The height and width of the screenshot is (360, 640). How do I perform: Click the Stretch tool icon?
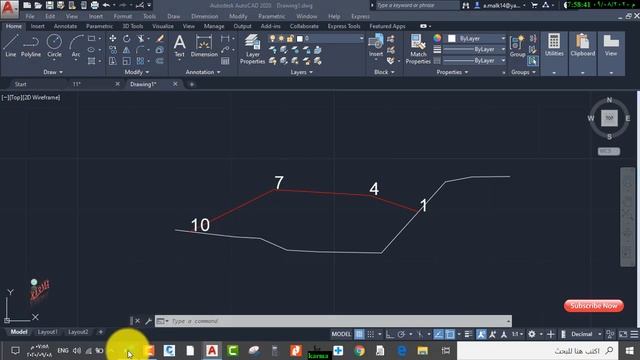click(x=113, y=61)
